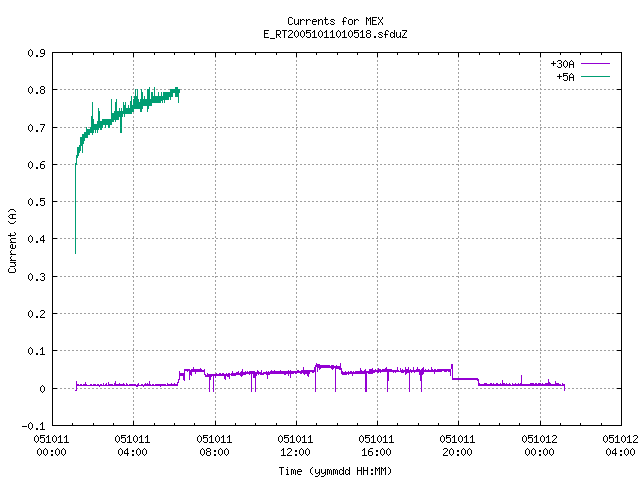
Task: Click the -0.1 y-axis tick label
Action: 33,426
